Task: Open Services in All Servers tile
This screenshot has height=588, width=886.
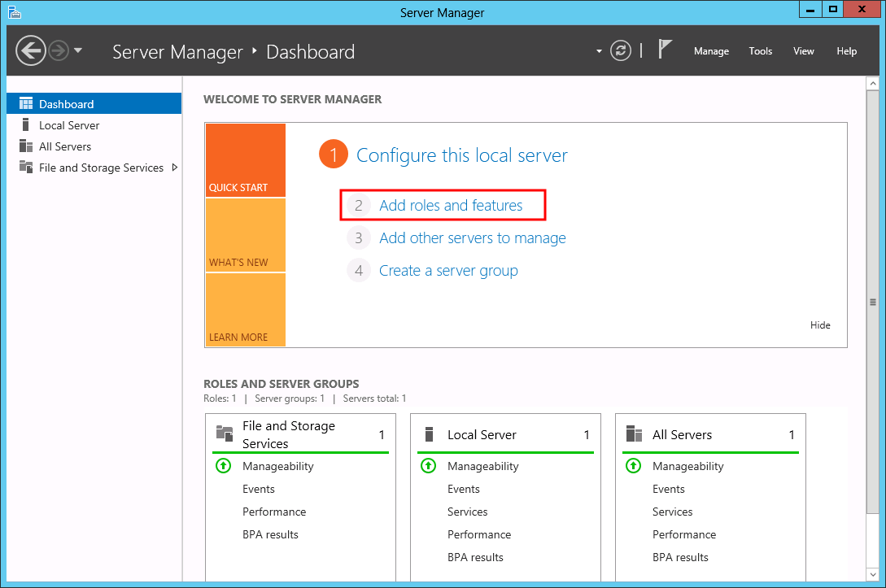Action: [672, 512]
